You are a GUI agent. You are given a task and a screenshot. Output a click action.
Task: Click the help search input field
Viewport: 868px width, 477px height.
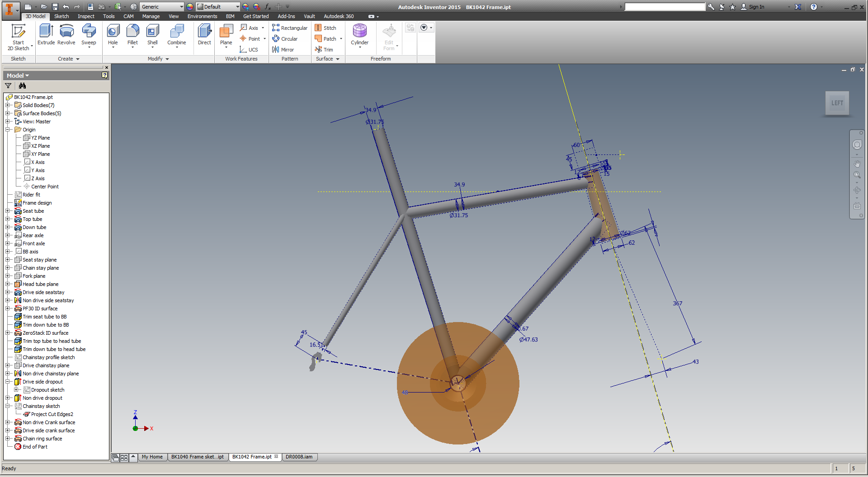(665, 7)
